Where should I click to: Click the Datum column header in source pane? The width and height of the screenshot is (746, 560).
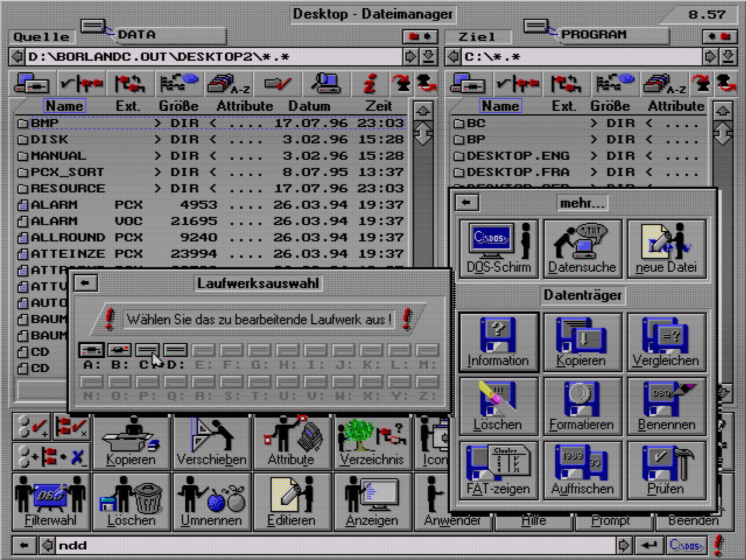310,106
